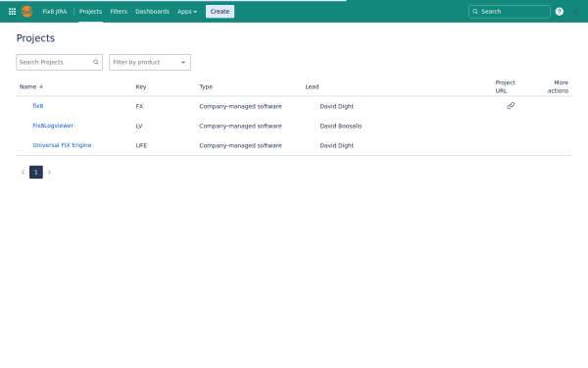Go to previous page arrow

(x=23, y=172)
